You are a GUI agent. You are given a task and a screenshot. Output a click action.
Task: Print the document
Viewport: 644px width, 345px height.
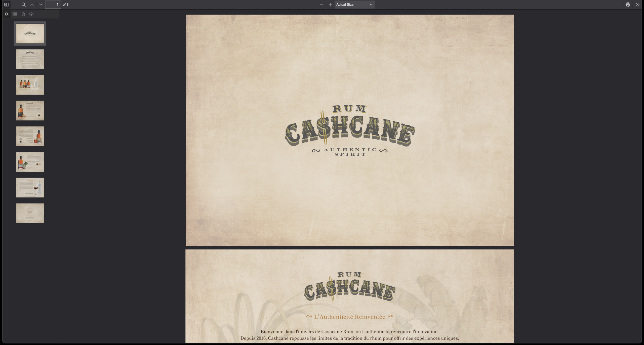coord(627,5)
